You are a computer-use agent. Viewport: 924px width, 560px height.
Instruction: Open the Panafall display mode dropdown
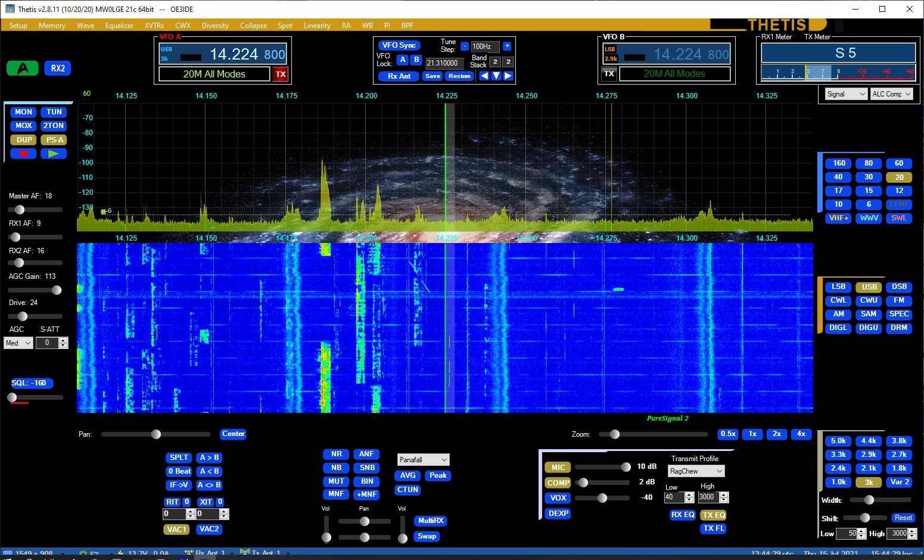click(423, 459)
